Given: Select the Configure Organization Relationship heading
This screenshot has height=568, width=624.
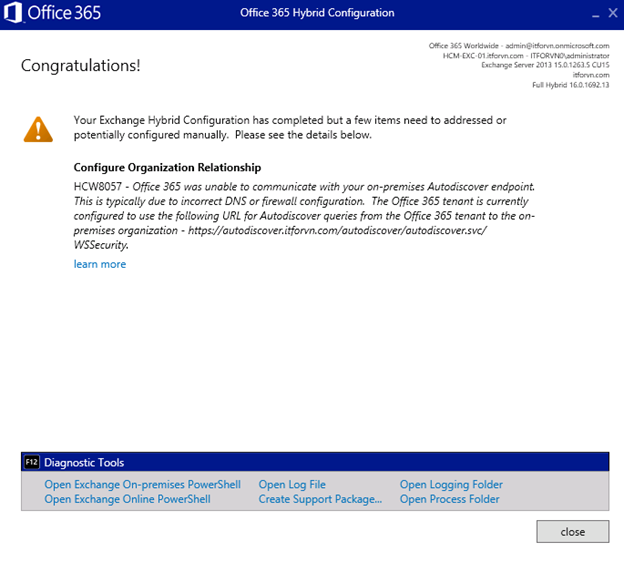Looking at the screenshot, I should pyautogui.click(x=168, y=167).
